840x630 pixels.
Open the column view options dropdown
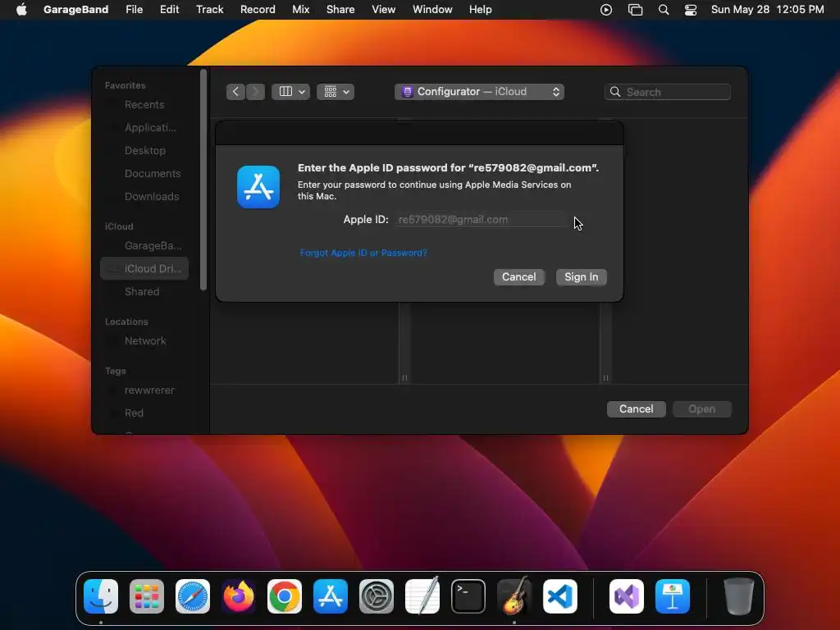tap(291, 92)
